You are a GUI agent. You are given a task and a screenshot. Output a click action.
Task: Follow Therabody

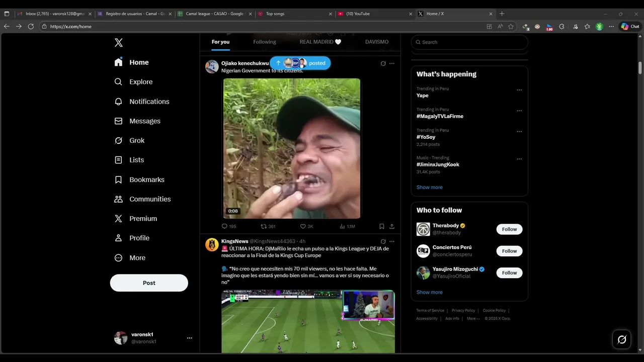pyautogui.click(x=509, y=229)
